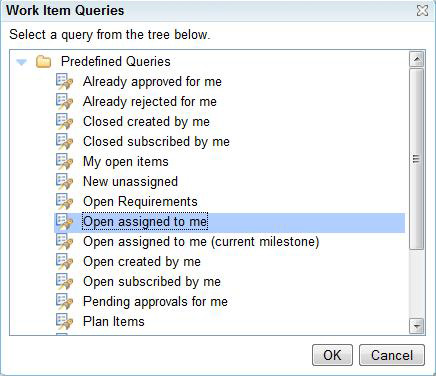Select Closed subscribed by me query
The height and width of the screenshot is (376, 436).
[x=156, y=142]
